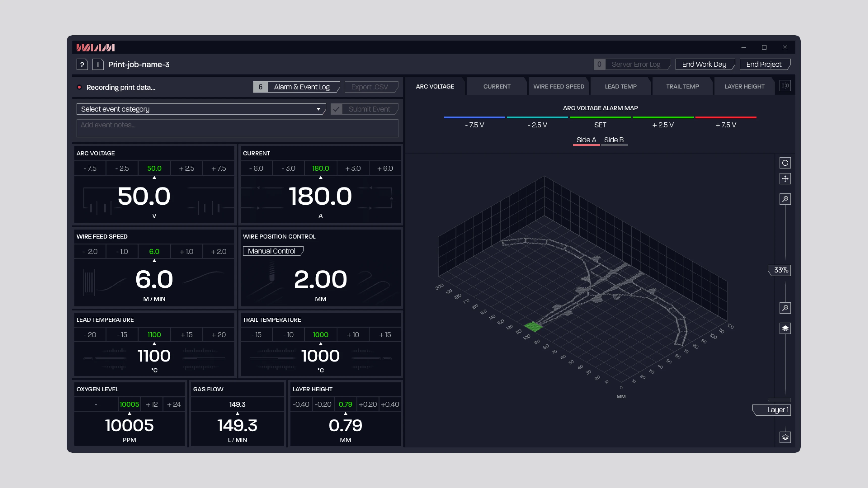This screenshot has height=488, width=868.
Task: Select the layers icon above the zoom slider
Action: tap(785, 328)
